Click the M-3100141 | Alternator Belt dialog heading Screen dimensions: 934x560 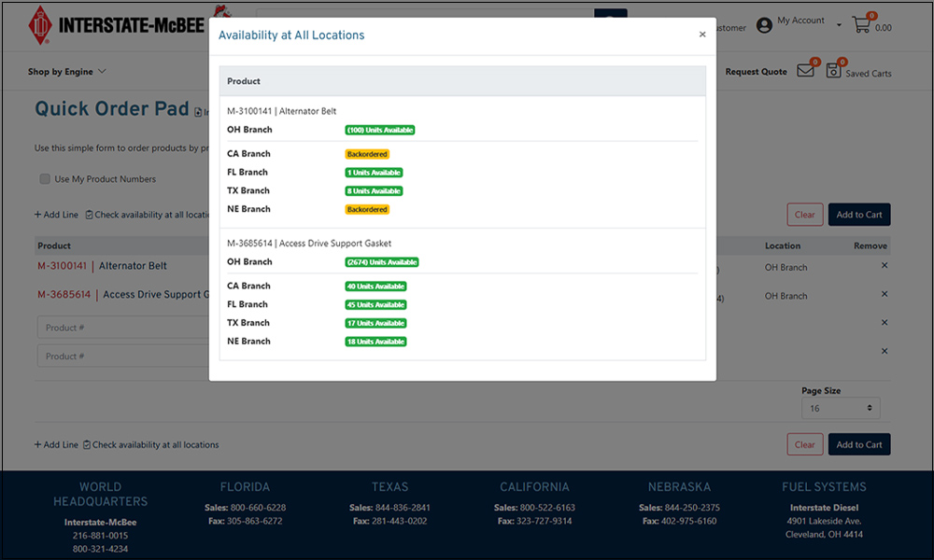(282, 111)
